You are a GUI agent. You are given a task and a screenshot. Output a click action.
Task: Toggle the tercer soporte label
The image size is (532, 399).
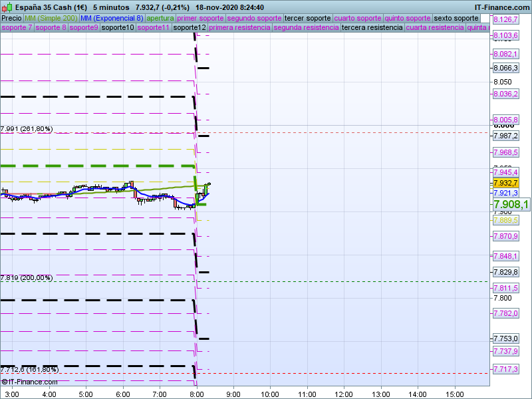(307, 18)
